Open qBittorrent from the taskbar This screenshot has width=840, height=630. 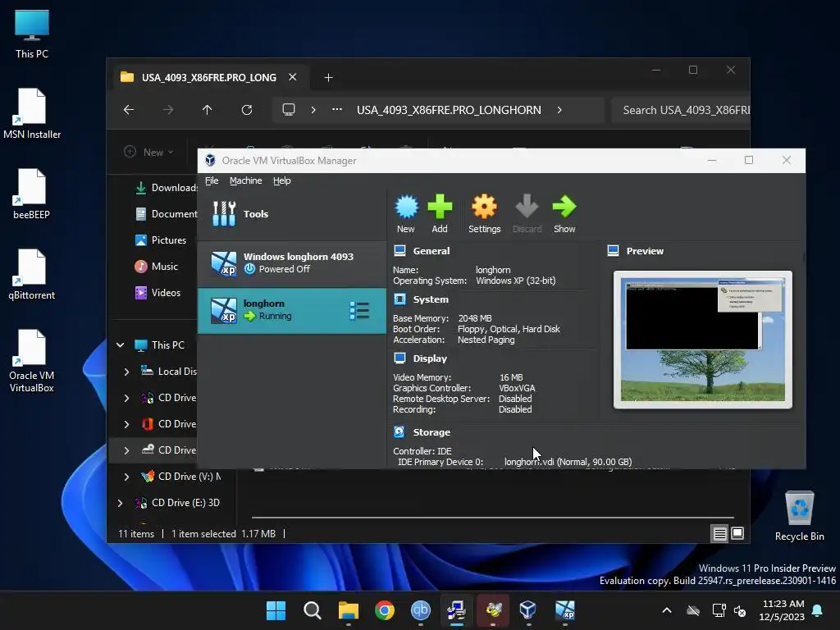coord(421,609)
